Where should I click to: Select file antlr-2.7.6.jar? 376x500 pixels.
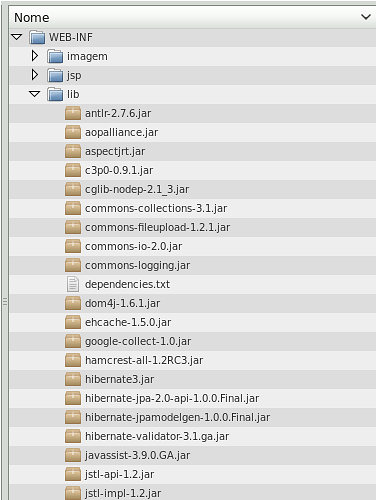[118, 113]
